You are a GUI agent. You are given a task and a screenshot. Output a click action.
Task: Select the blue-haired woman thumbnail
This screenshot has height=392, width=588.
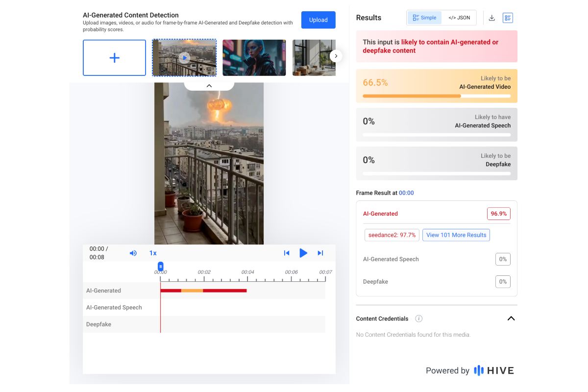254,58
